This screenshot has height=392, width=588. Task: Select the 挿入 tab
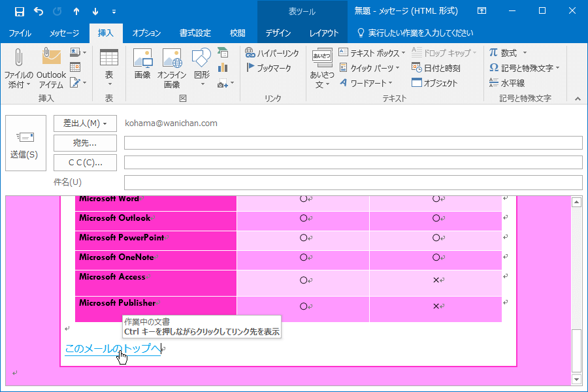click(x=106, y=33)
